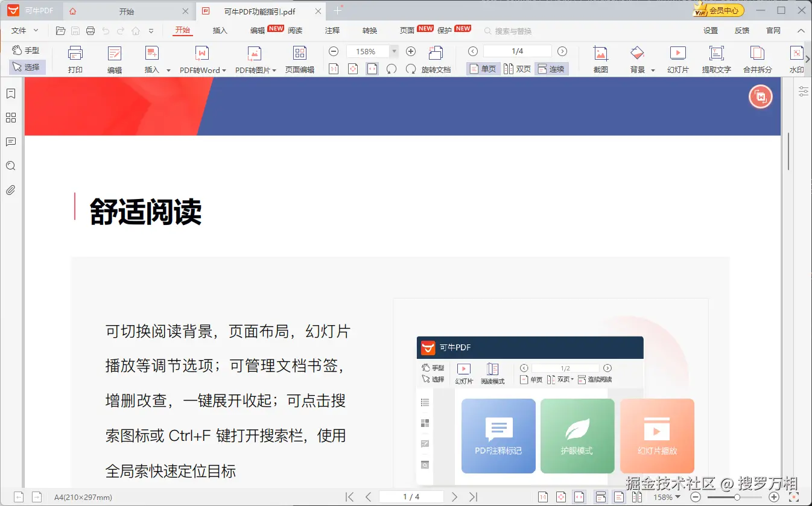This screenshot has width=812, height=506.
Task: Open the right properties panel icon
Action: pyautogui.click(x=803, y=91)
